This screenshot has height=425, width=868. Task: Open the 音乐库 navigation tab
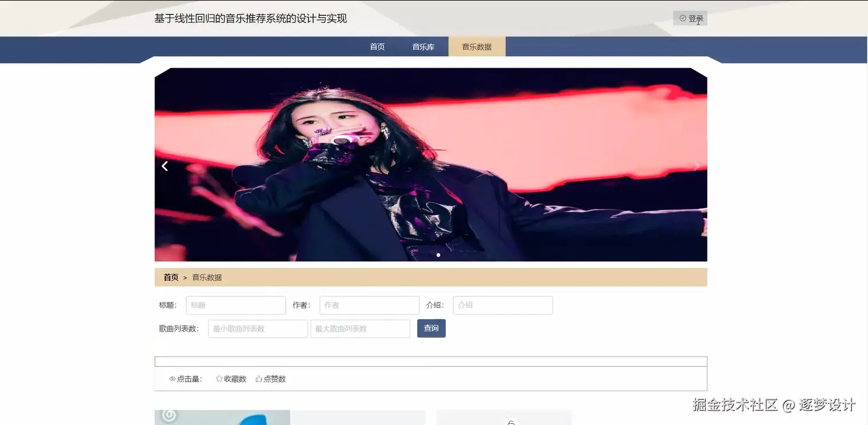coord(423,46)
